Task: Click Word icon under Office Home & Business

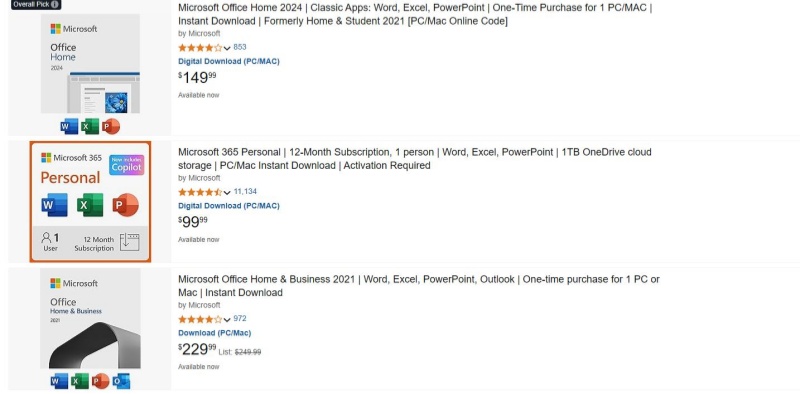Action: (59, 381)
